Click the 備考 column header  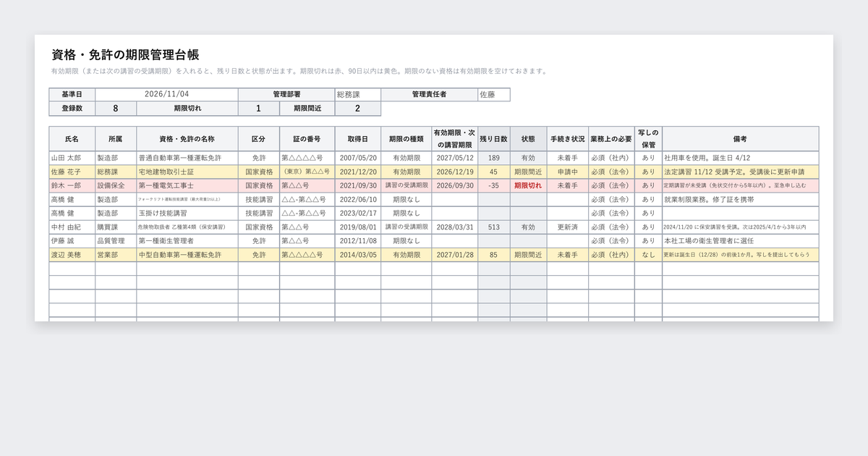click(740, 138)
